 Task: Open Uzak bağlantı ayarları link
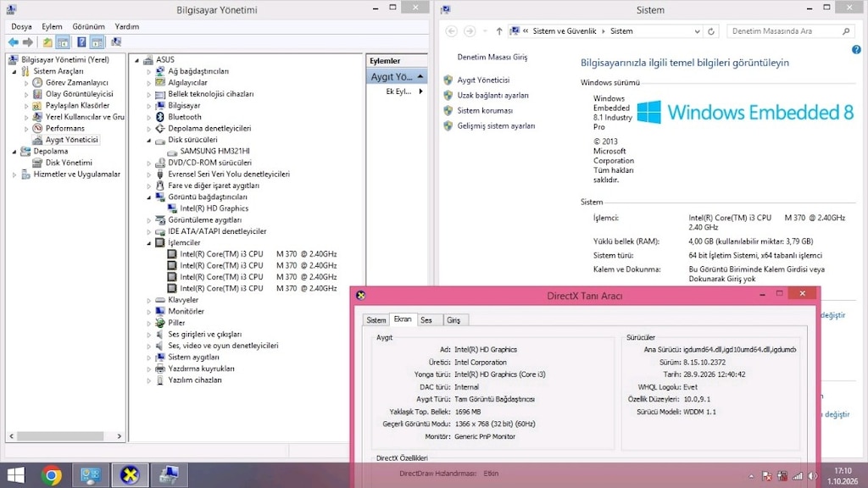(492, 95)
